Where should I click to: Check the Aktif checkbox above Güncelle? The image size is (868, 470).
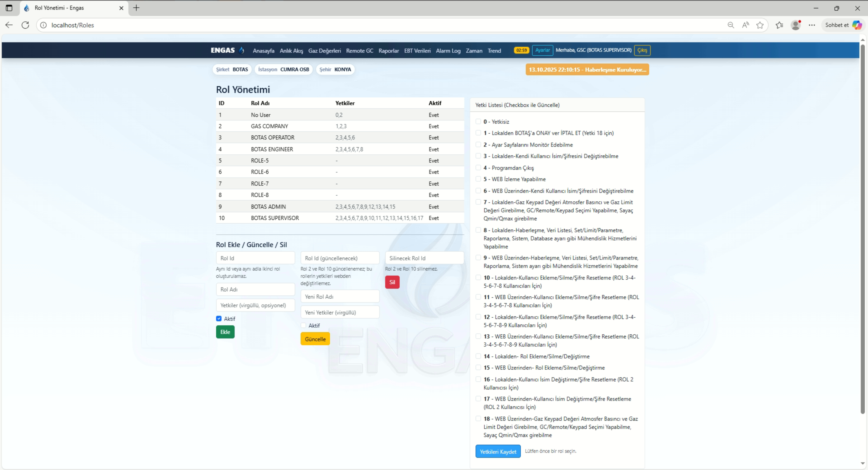point(303,326)
